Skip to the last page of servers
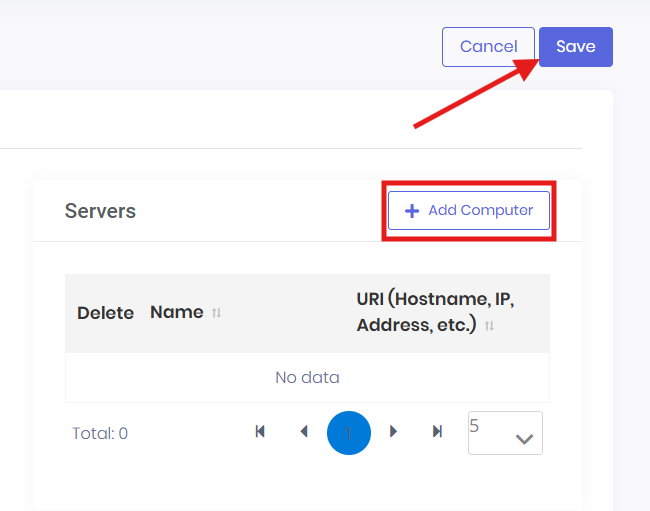Image resolution: width=650 pixels, height=511 pixels. [437, 432]
